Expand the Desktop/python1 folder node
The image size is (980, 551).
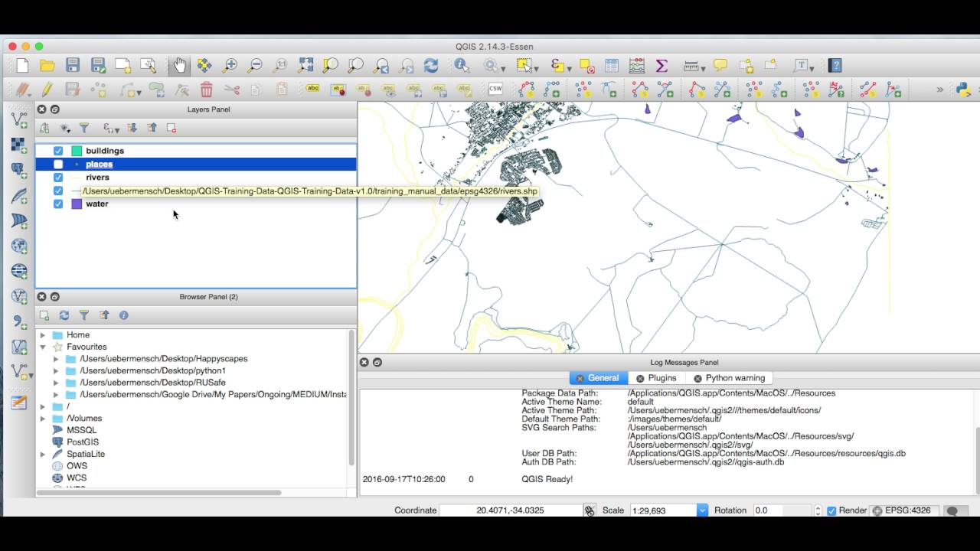[x=56, y=370]
